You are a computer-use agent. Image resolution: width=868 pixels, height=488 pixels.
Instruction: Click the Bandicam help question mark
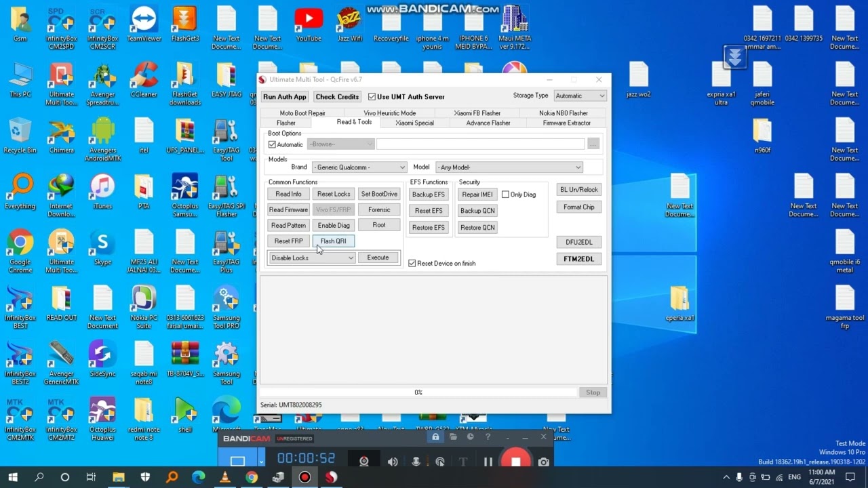coord(488,437)
